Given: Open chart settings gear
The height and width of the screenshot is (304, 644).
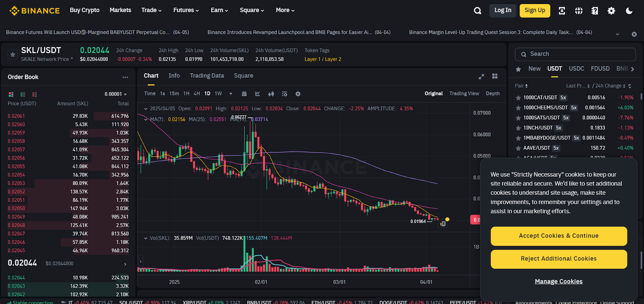Looking at the screenshot, I should coord(298,94).
